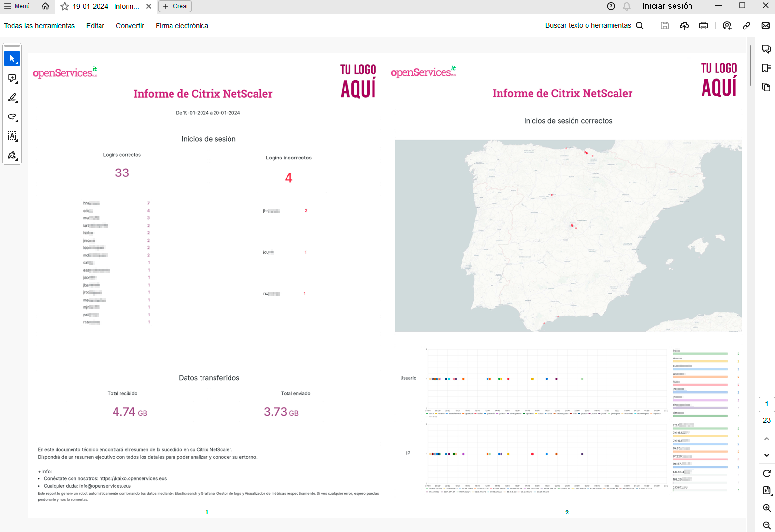The image size is (775, 532).
Task: Rotate the page view icon
Action: point(767,474)
